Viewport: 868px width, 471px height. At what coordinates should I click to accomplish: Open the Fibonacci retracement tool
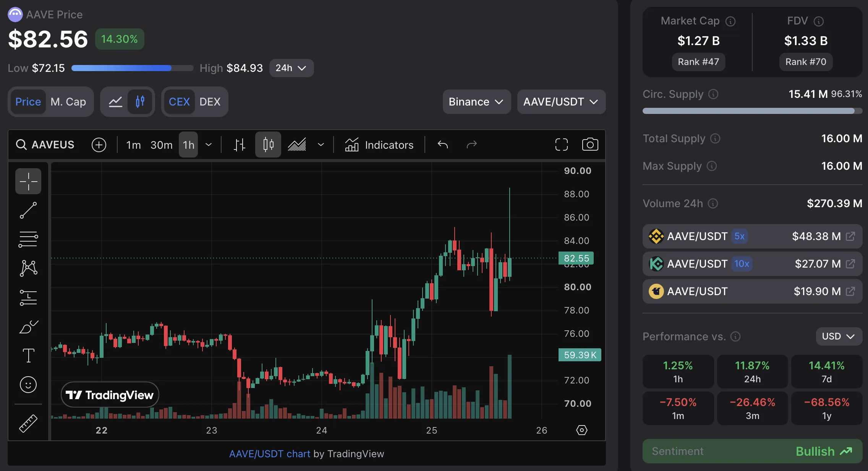coord(28,239)
